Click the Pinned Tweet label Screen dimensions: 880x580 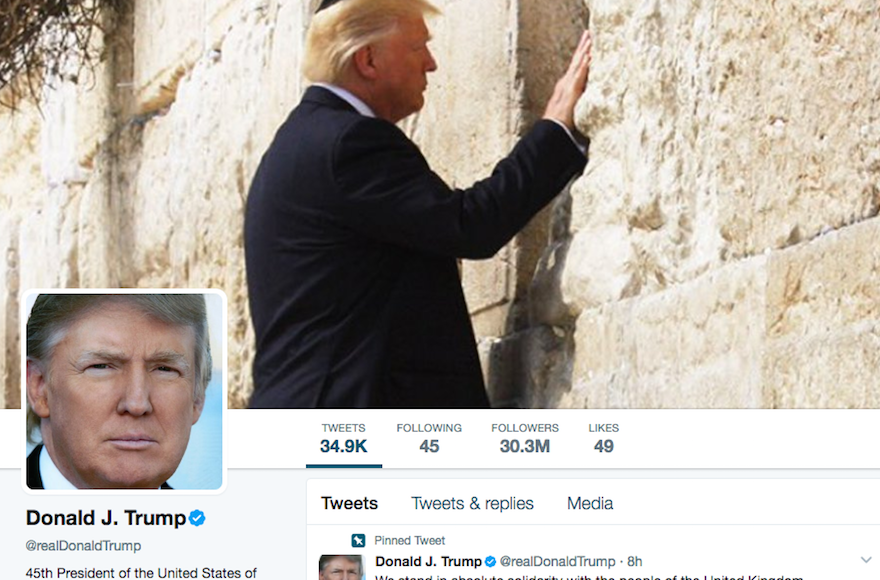coord(410,541)
